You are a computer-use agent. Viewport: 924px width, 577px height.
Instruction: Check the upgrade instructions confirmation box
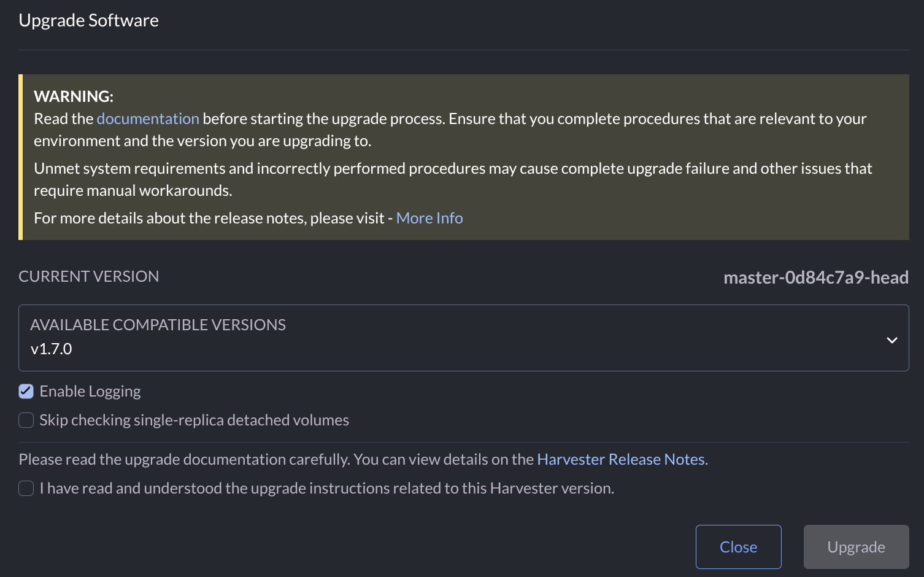click(x=26, y=488)
